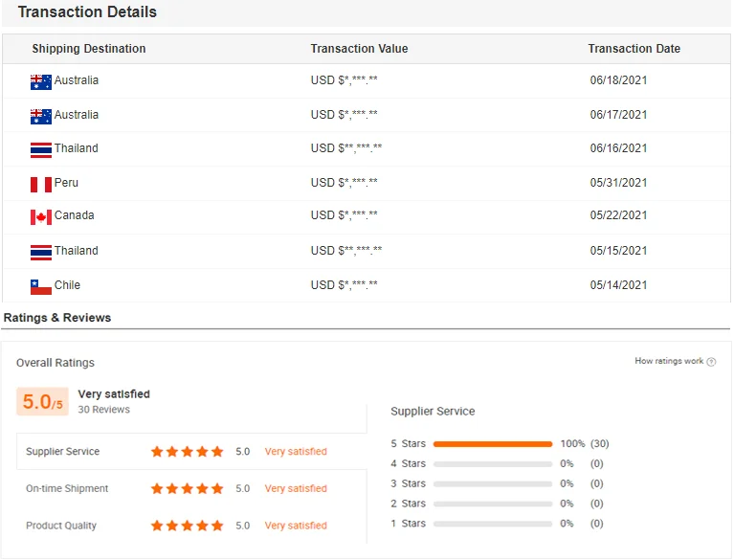Image resolution: width=734 pixels, height=560 pixels.
Task: Click the Chile destination name
Action: click(67, 285)
